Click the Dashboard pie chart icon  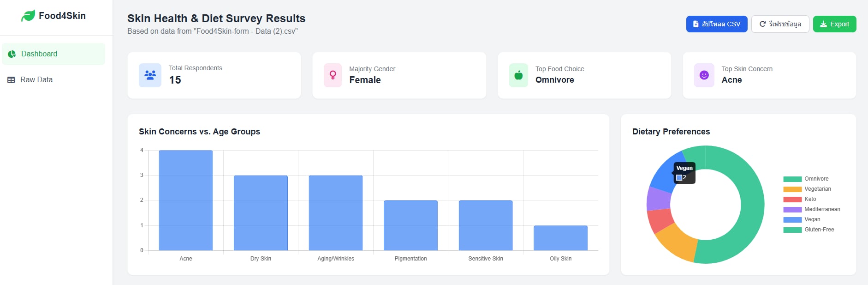(x=12, y=54)
